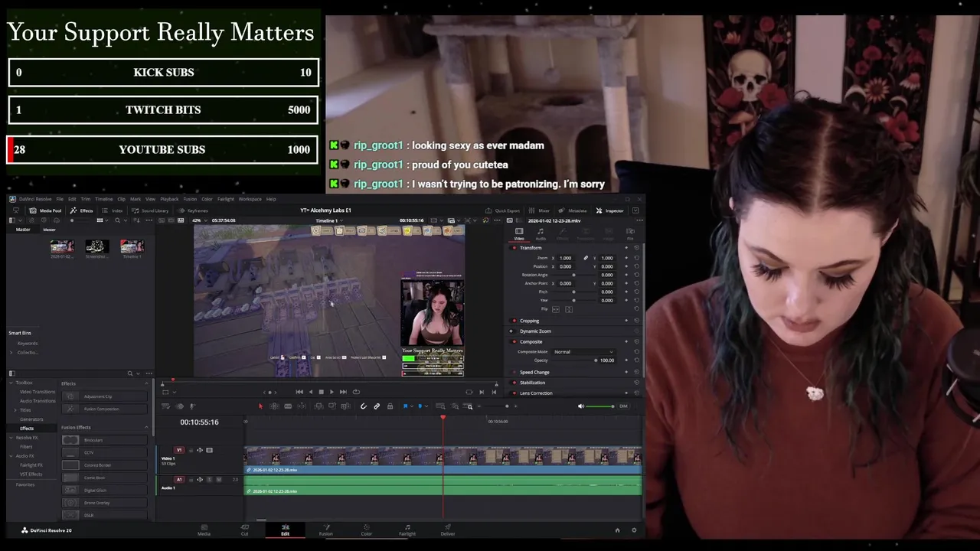Open the Workspace menu
Screen dimensions: 980x551
coord(250,199)
